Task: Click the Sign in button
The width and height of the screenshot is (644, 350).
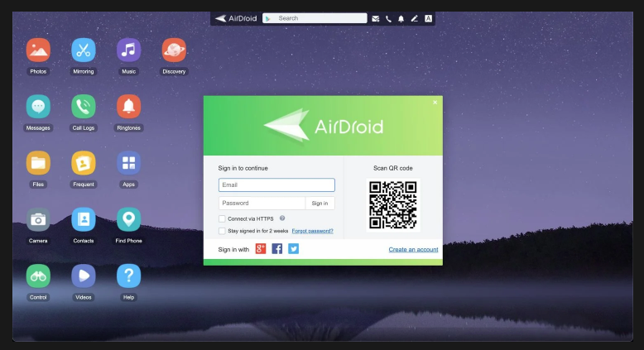Action: 320,203
